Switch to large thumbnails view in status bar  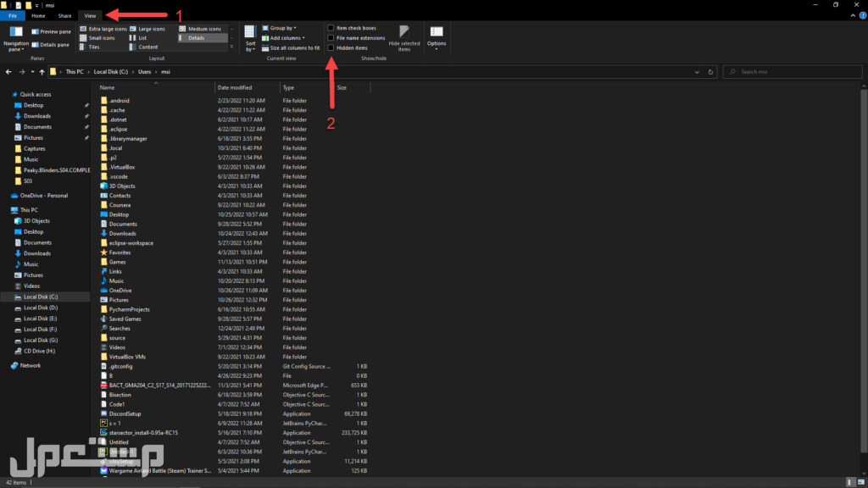[861, 482]
